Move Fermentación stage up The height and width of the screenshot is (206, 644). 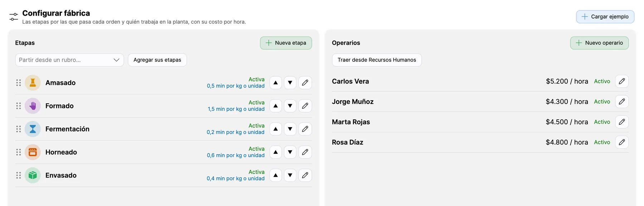click(275, 129)
